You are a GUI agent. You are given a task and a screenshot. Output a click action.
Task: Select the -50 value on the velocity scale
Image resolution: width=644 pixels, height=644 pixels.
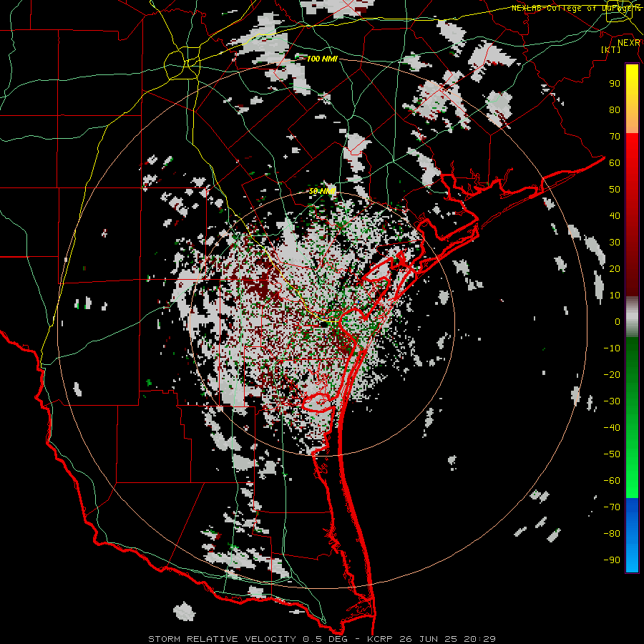coord(612,454)
